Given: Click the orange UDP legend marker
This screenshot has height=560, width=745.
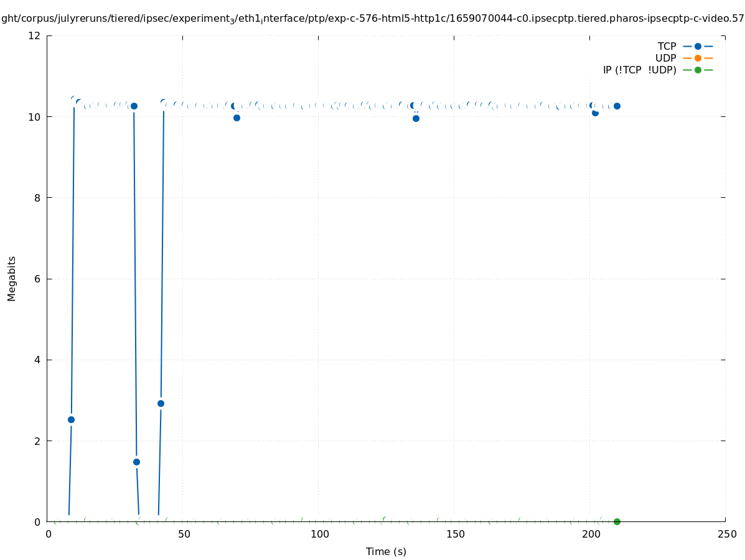Looking at the screenshot, I should click(698, 58).
